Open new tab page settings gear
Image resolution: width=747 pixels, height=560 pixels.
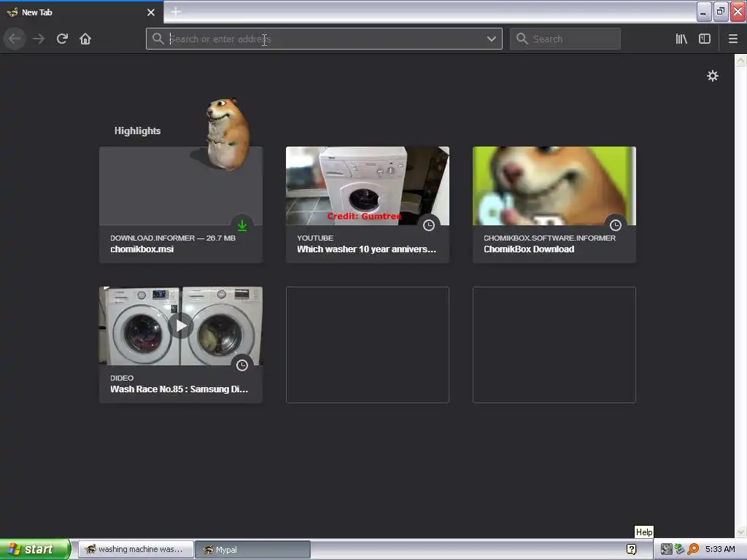tap(712, 76)
